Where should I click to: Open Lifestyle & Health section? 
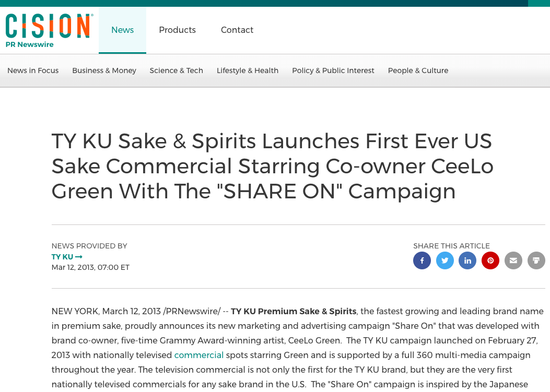(248, 70)
